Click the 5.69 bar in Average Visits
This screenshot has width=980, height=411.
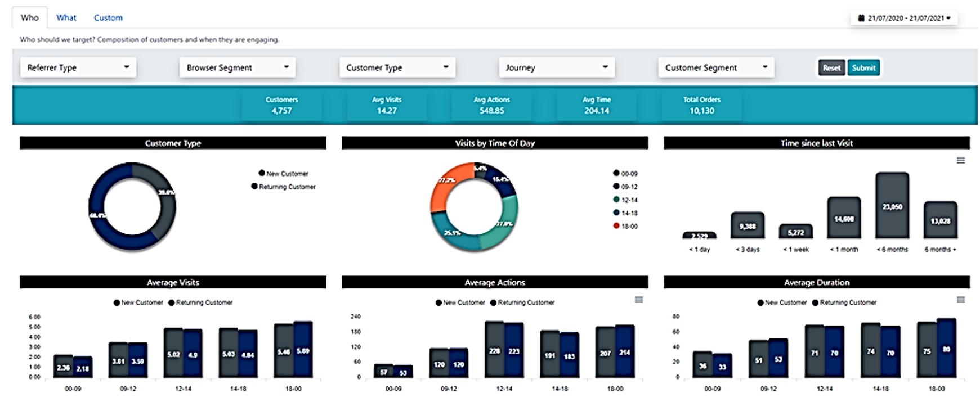[303, 350]
